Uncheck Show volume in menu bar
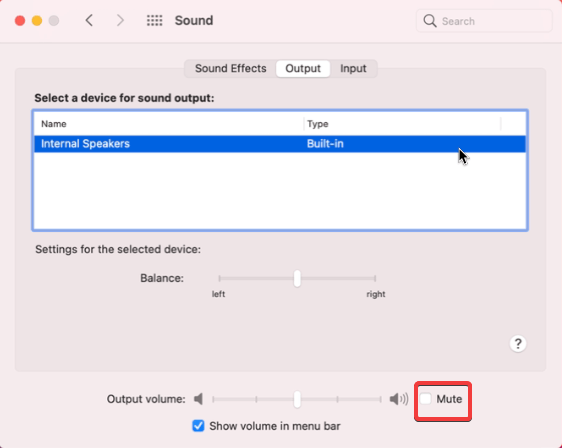Viewport: 562px width, 448px height. 198,426
